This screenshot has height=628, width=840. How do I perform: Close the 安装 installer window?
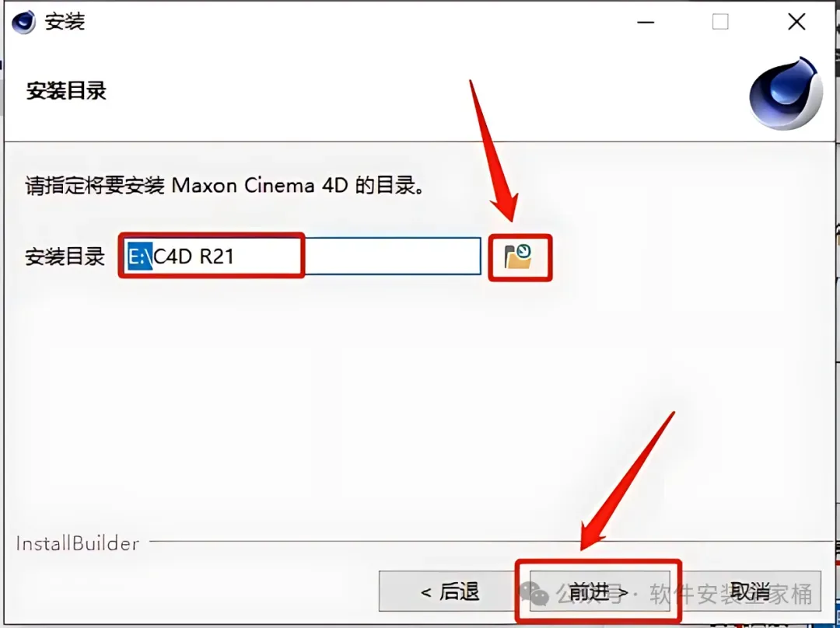(796, 22)
